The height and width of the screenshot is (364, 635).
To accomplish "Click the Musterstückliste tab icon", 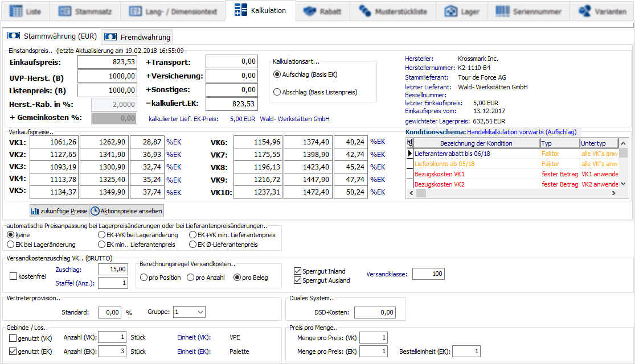I will click(x=364, y=11).
